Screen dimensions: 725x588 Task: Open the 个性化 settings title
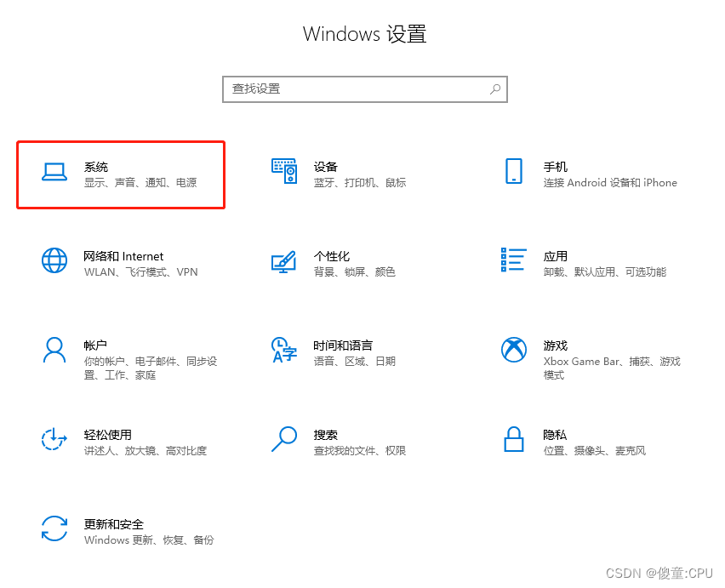[x=332, y=256]
